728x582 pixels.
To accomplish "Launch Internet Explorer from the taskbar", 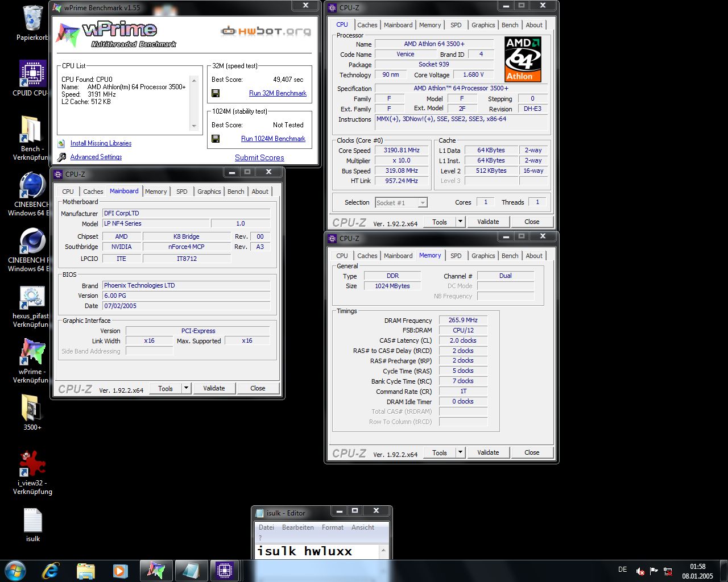I will point(51,571).
